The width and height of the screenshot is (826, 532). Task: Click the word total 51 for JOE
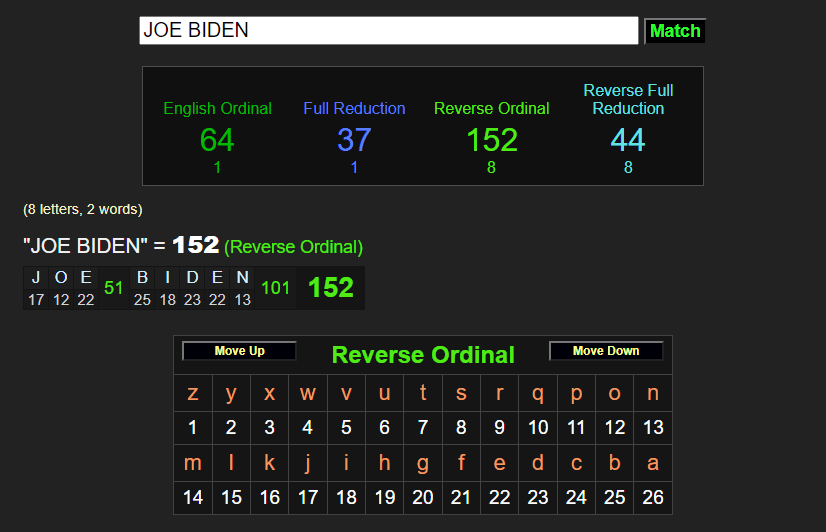coord(113,288)
